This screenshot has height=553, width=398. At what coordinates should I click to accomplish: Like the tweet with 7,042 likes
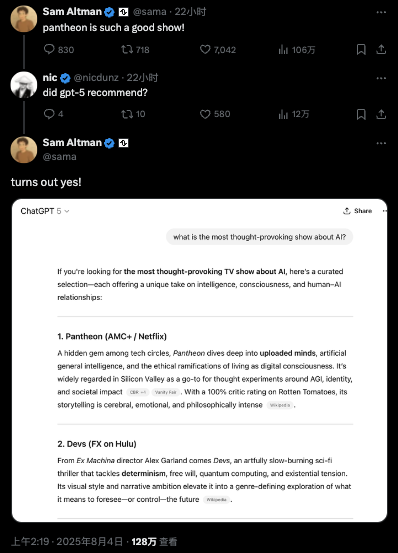(218, 49)
